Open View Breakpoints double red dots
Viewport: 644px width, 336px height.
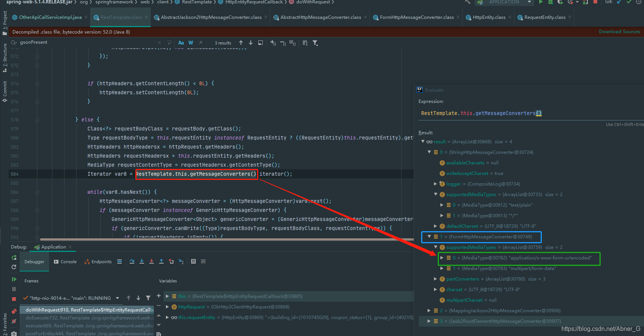[x=14, y=311]
